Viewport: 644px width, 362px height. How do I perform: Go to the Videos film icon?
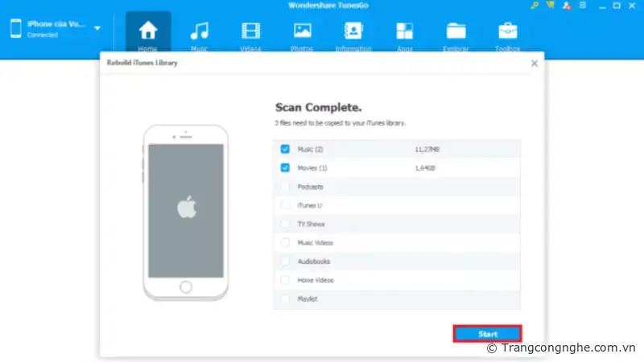coord(250,31)
